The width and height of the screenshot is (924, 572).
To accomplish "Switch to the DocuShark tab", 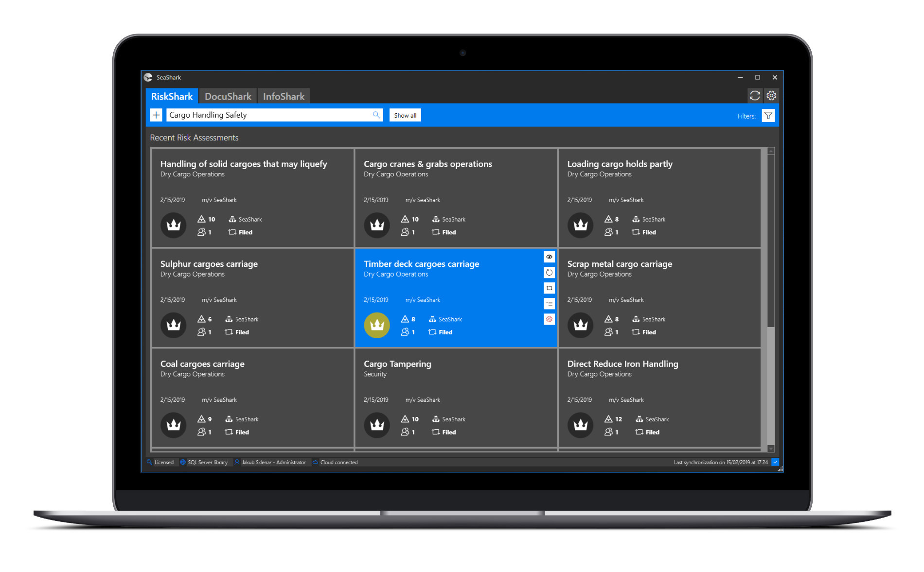I will (228, 96).
